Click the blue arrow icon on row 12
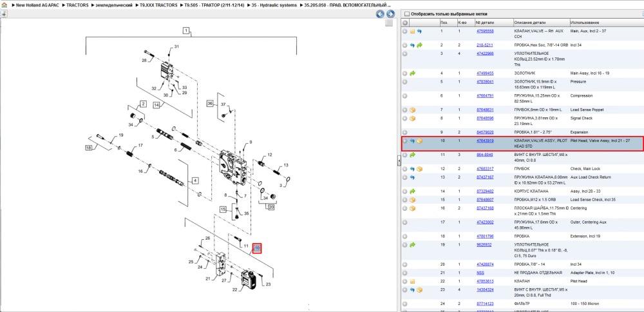The height and width of the screenshot is (312, 644). coord(412,169)
